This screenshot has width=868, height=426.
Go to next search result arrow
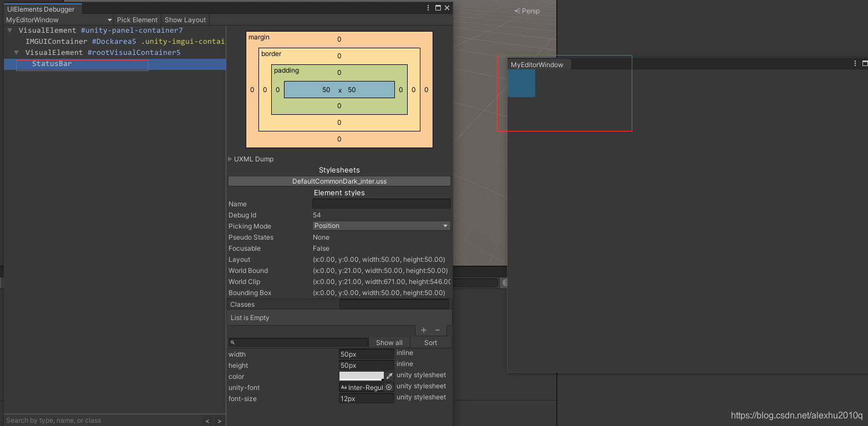click(220, 421)
